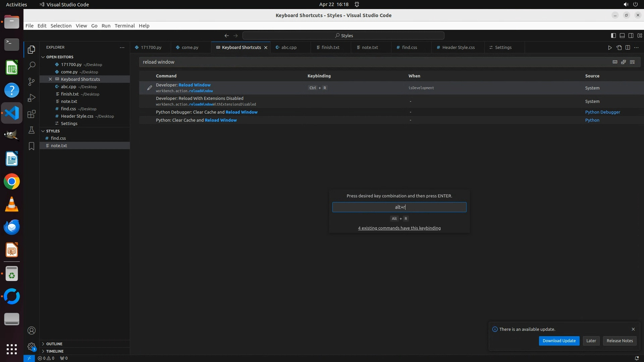Toggle Record Keys in search bar

(615, 62)
